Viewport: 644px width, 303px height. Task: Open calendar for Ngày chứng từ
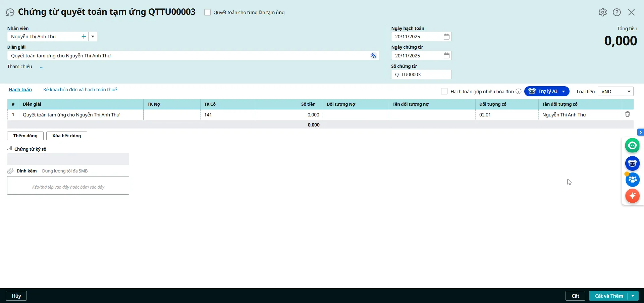[x=446, y=55]
